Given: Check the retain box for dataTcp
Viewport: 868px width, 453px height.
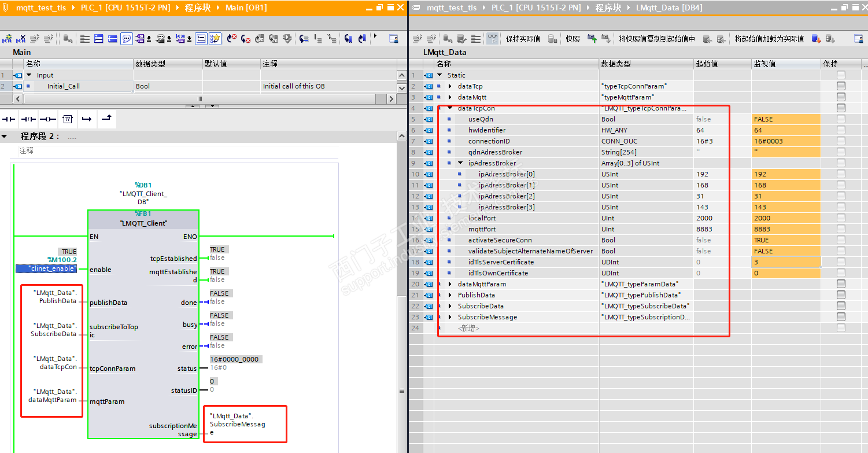Looking at the screenshot, I should coord(841,86).
